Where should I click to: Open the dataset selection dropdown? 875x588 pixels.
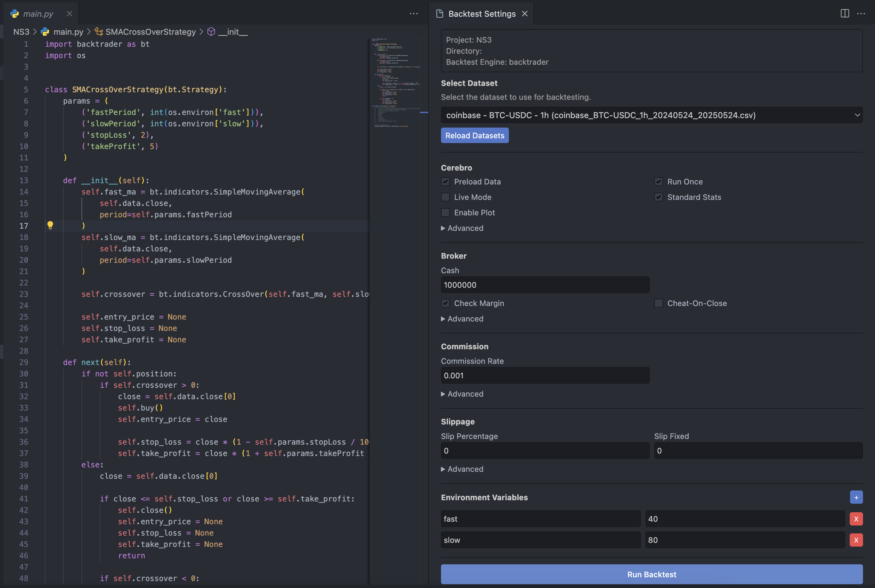click(651, 115)
